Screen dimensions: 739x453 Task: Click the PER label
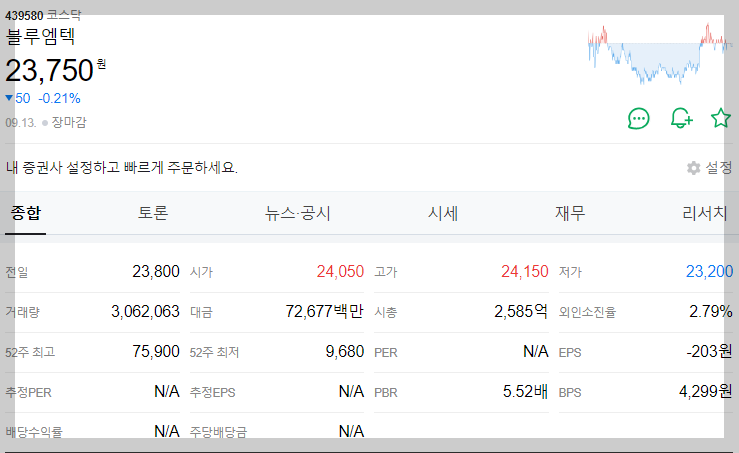pyautogui.click(x=386, y=353)
